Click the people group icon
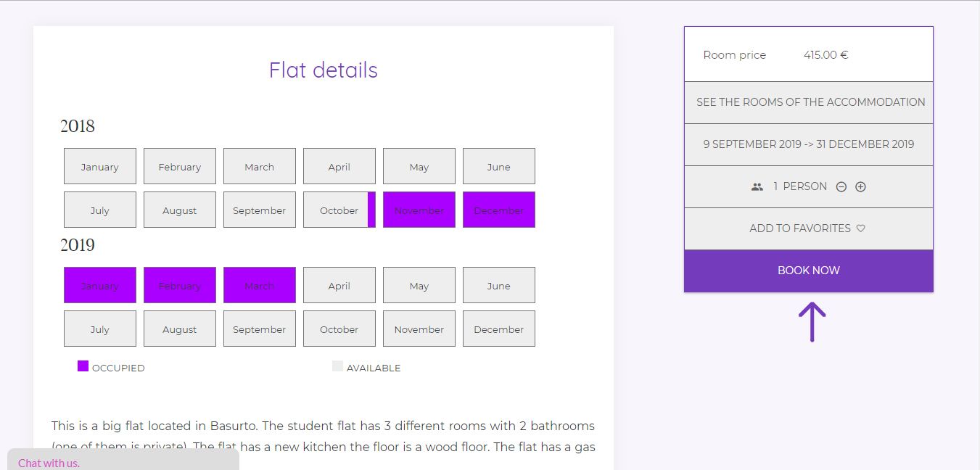This screenshot has height=470, width=980. point(757,187)
